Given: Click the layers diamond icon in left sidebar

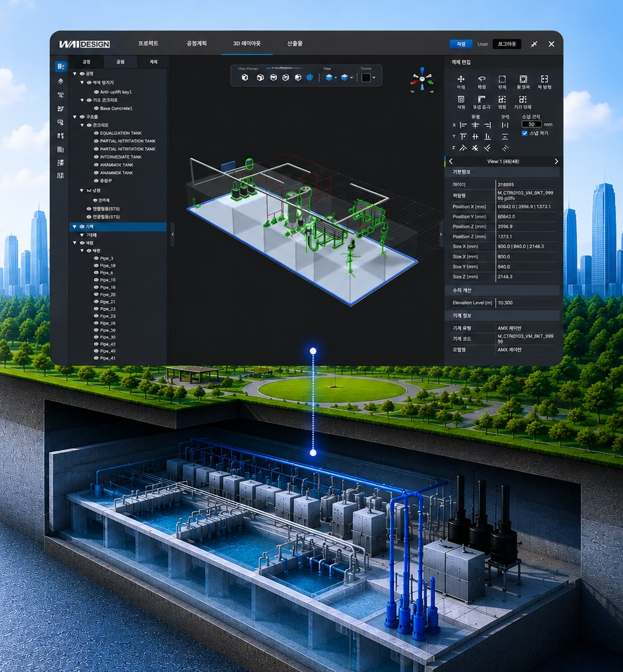Looking at the screenshot, I should [x=60, y=81].
